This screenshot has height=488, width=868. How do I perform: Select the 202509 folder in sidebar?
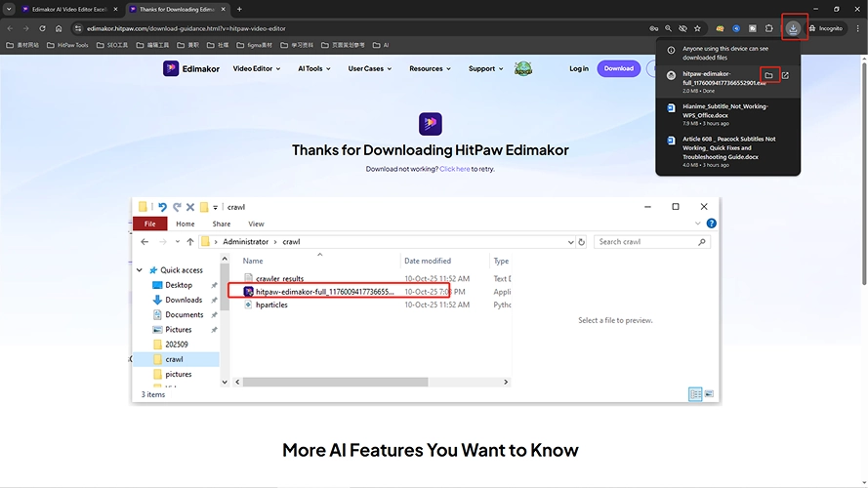pos(176,345)
